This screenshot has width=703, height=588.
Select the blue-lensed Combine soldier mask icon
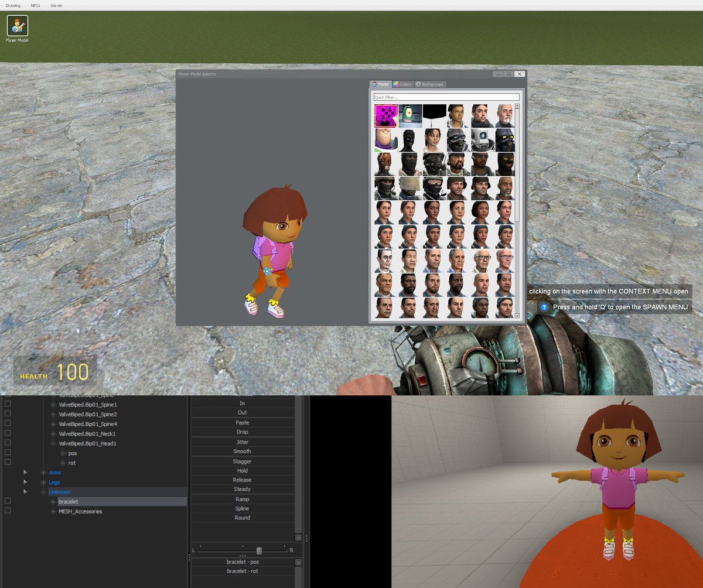[x=458, y=140]
